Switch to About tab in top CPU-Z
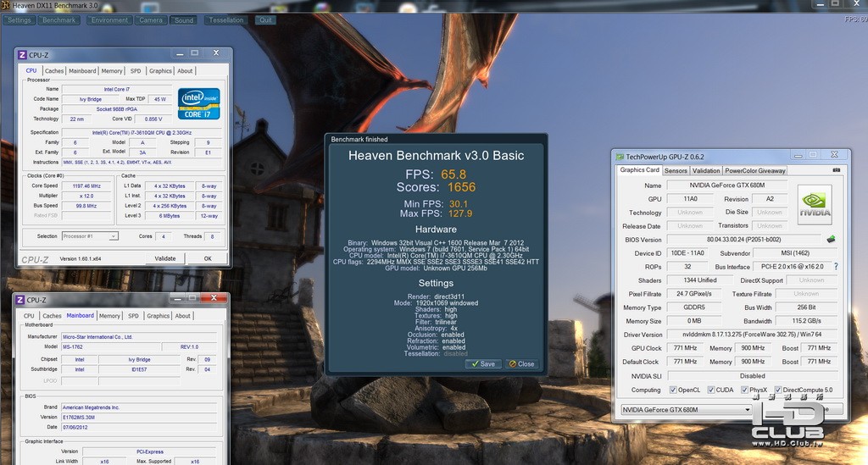The width and height of the screenshot is (868, 465). [x=185, y=71]
